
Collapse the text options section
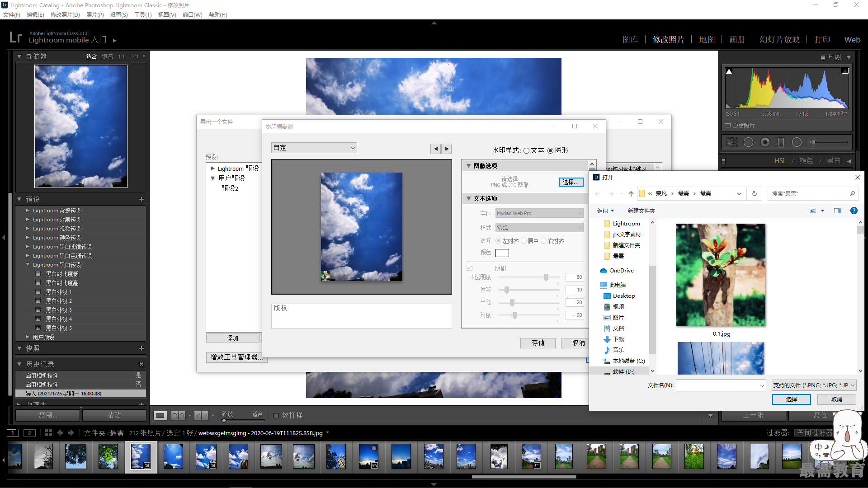[x=469, y=198]
